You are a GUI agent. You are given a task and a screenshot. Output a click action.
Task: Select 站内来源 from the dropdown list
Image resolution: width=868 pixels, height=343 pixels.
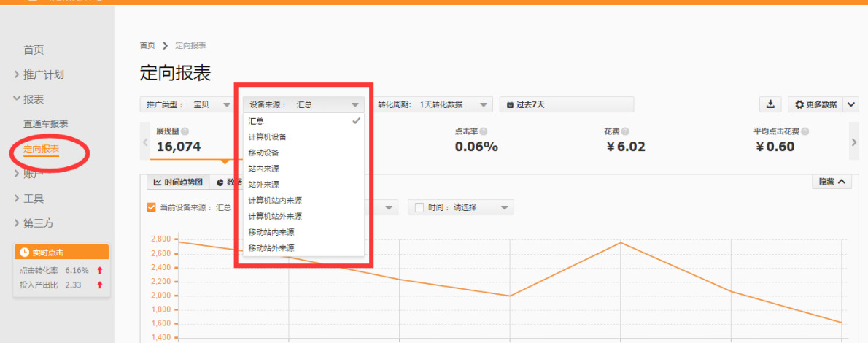tap(303, 169)
